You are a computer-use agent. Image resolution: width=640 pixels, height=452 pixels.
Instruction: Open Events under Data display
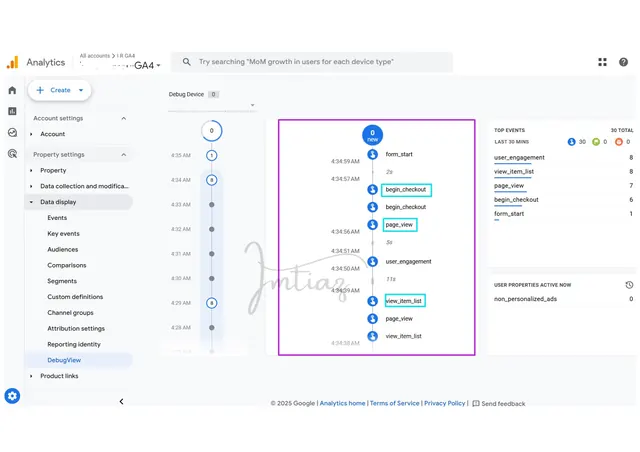(x=57, y=218)
